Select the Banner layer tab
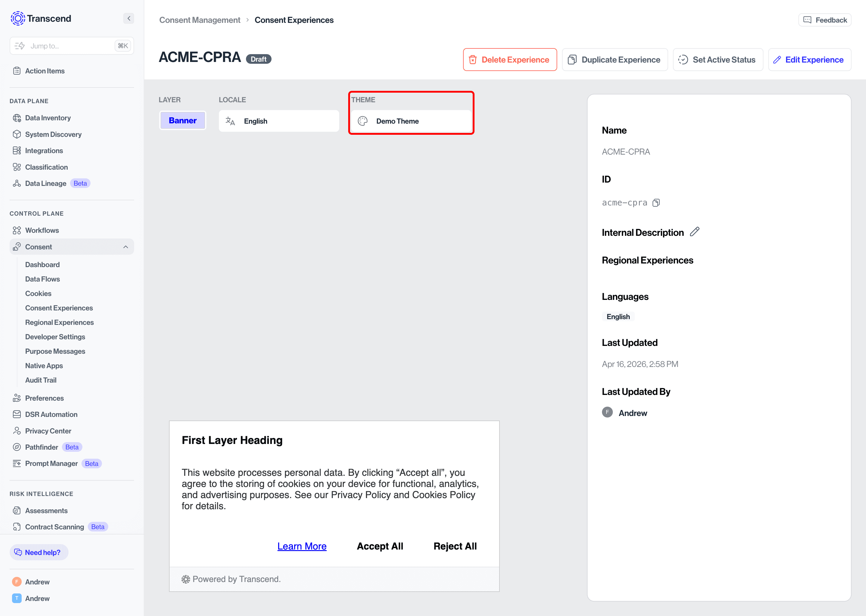Viewport: 866px width, 616px height. [183, 121]
